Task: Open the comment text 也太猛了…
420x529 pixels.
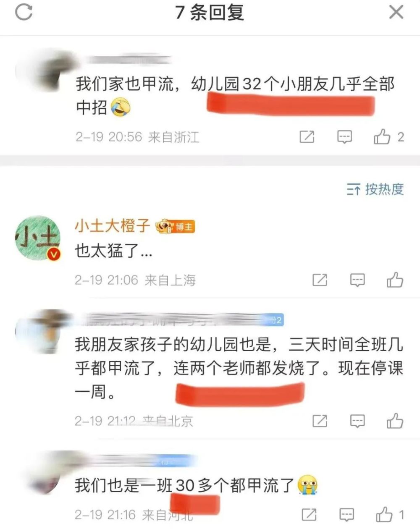Action: tap(113, 251)
